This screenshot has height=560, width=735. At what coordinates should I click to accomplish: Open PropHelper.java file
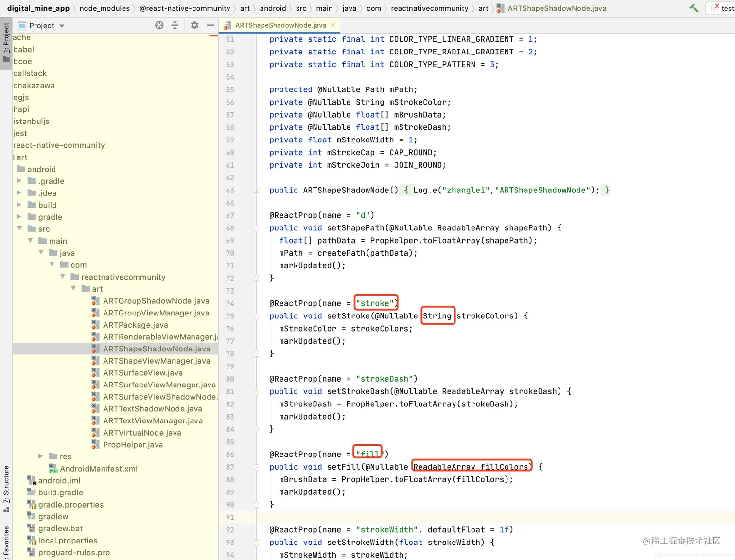point(133,445)
